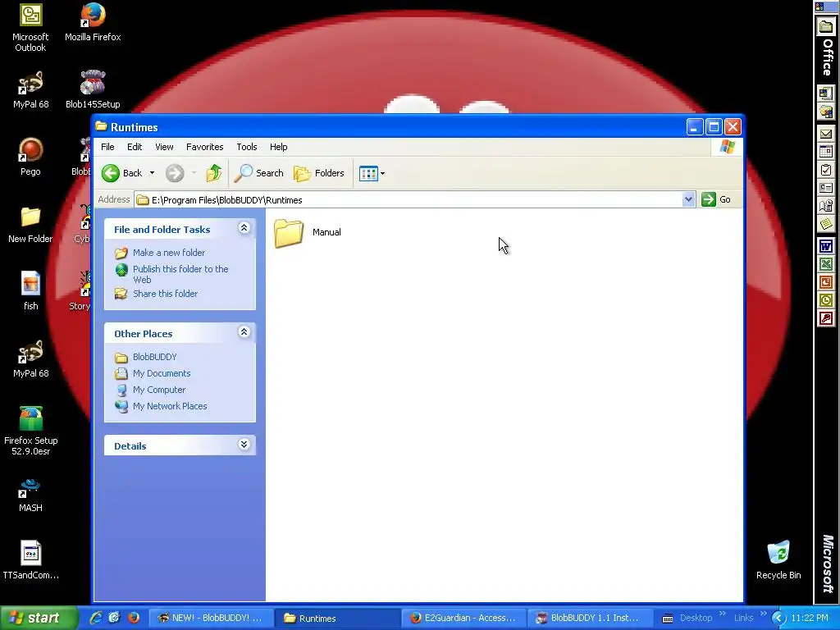Screen dimensions: 840x630
Task: Click Make a new folder
Action: tap(169, 253)
